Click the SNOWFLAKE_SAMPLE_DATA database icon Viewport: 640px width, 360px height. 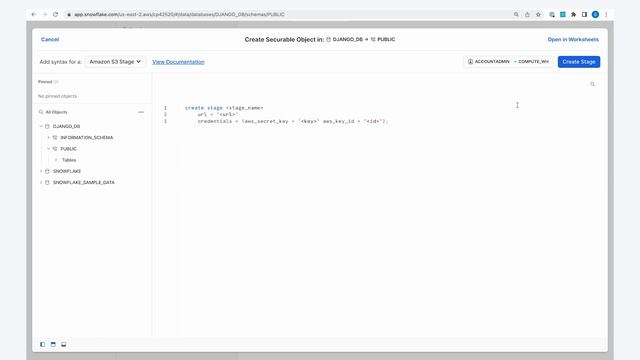pyautogui.click(x=47, y=182)
